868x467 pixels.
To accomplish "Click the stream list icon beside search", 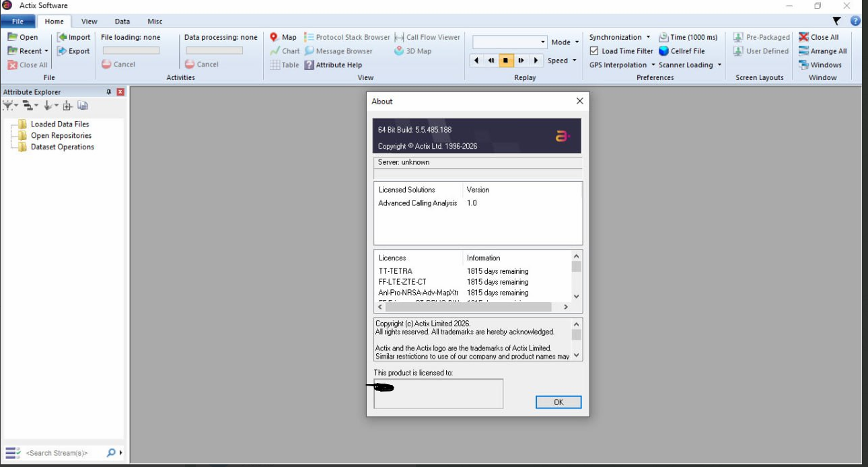I will pyautogui.click(x=13, y=453).
